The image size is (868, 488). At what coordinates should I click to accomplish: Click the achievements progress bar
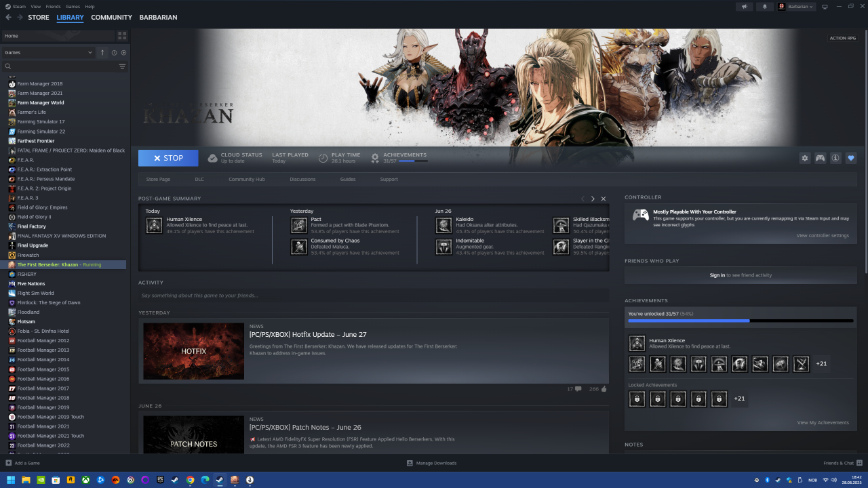pyautogui.click(x=740, y=321)
